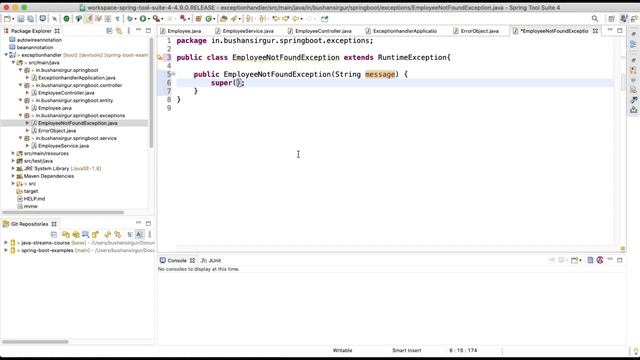Switch to ExceptionhandlerApplication editor tab
This screenshot has height=360, width=640.
(402, 31)
